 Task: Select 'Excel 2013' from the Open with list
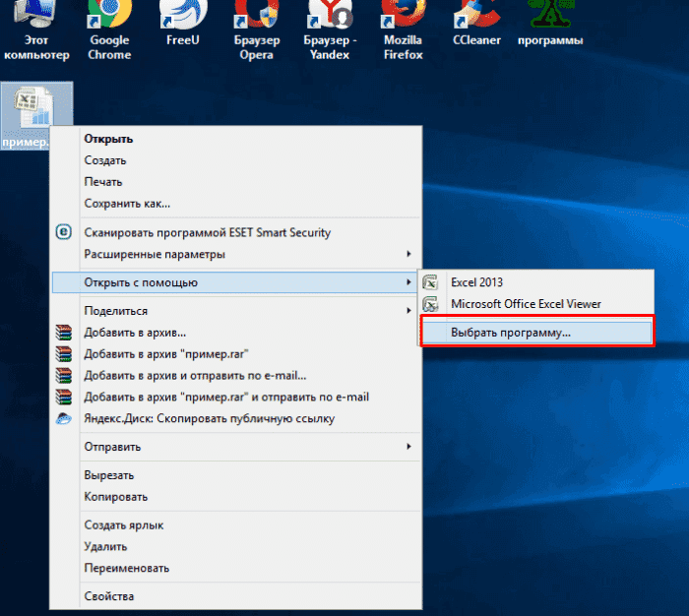476,281
